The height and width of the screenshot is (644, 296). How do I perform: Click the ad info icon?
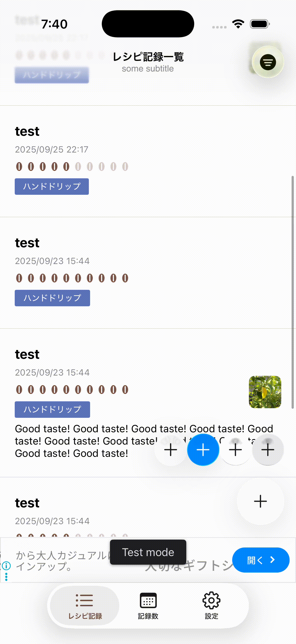pyautogui.click(x=6, y=565)
